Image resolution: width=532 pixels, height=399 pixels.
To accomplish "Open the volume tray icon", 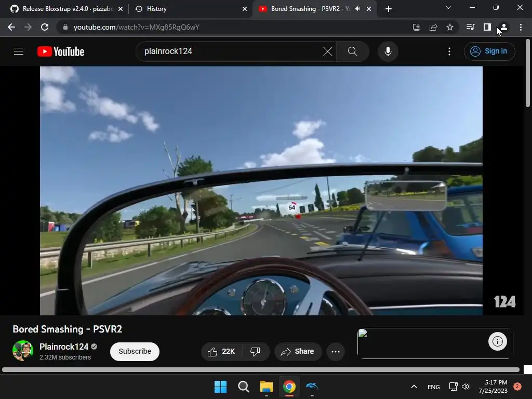I will pos(465,387).
